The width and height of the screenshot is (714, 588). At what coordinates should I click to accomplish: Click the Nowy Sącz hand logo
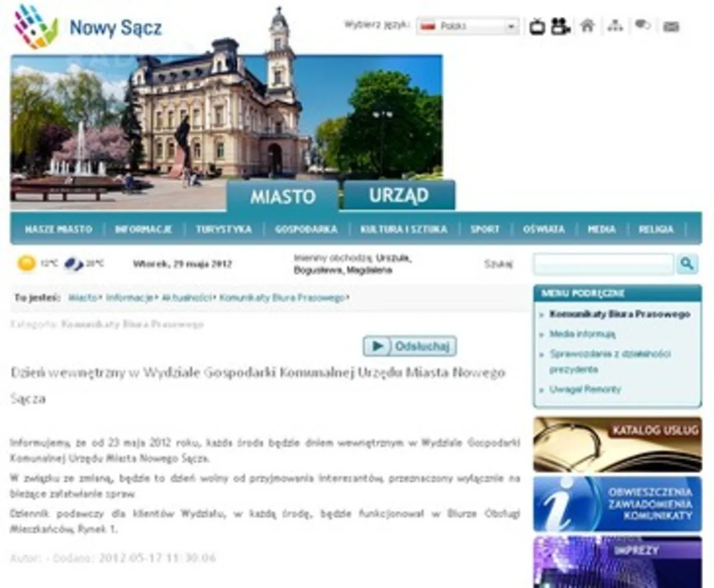36,26
